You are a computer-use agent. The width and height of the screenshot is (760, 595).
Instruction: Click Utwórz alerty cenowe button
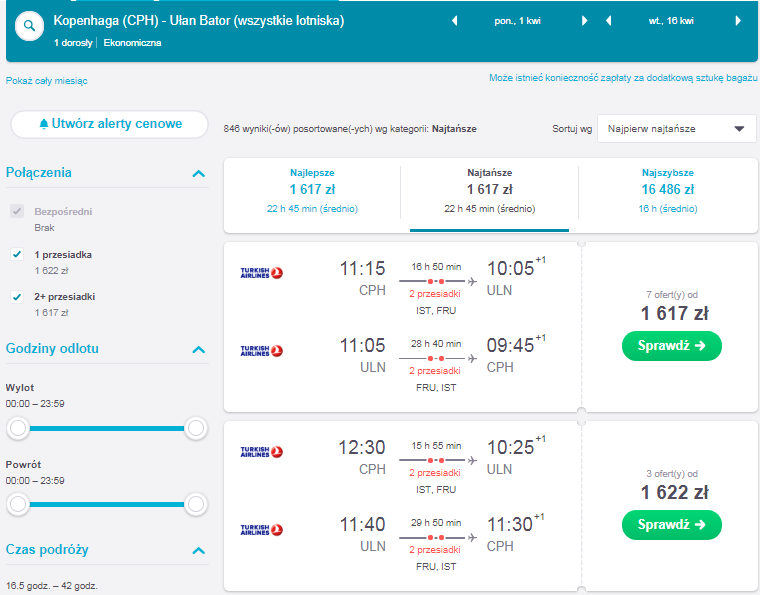[x=110, y=124]
